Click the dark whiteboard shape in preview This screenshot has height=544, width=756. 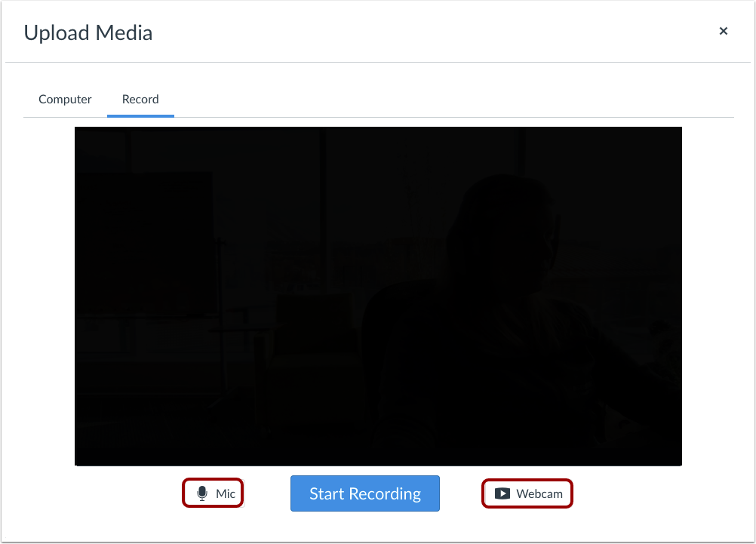tap(145, 244)
